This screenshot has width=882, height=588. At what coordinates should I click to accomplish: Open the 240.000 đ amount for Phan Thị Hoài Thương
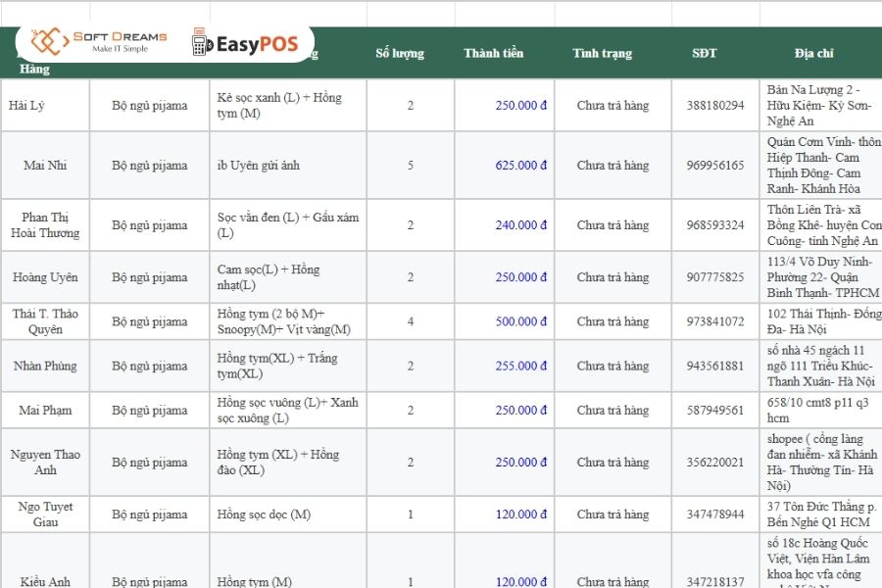coord(521,225)
